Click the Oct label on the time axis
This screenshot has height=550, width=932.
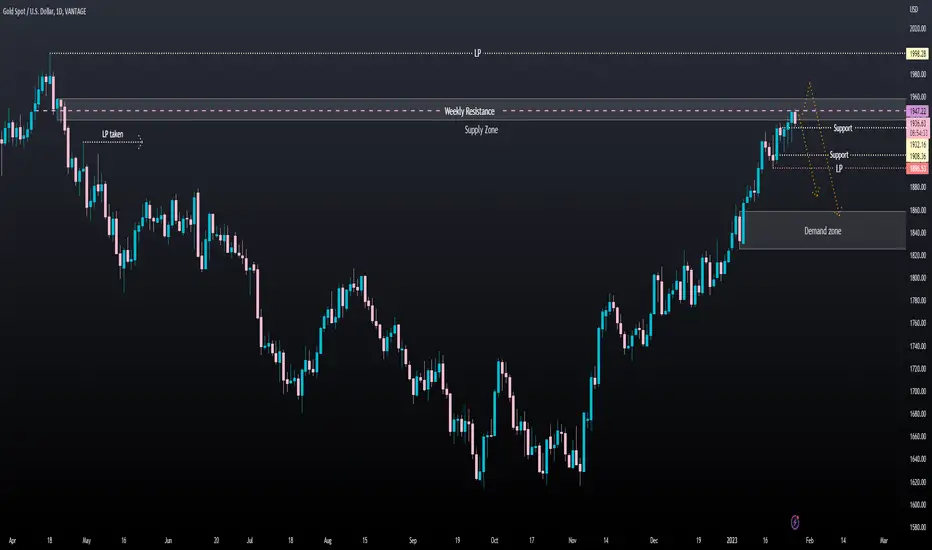tap(494, 540)
